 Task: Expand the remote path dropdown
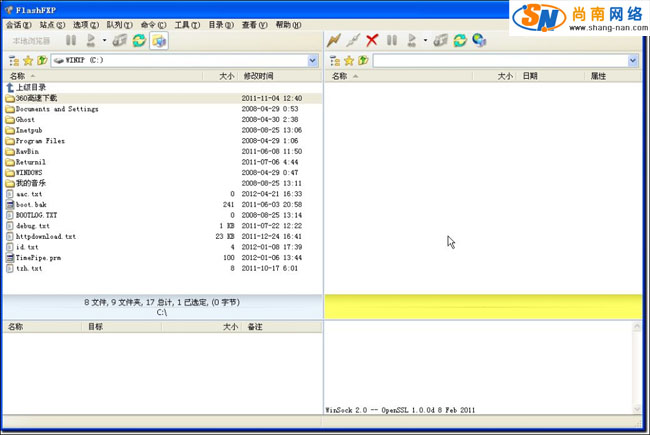coord(633,61)
